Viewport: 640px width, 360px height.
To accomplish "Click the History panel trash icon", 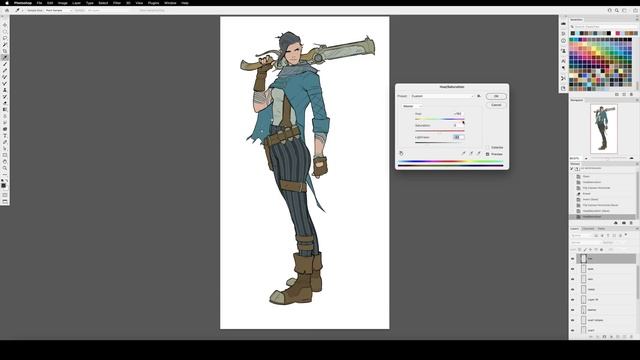I will pos(631,223).
